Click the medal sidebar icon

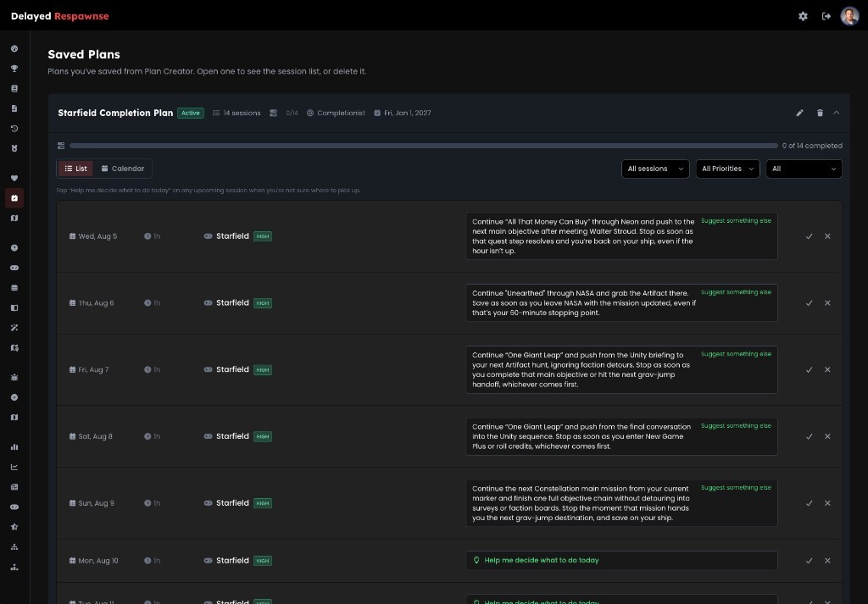[14, 148]
